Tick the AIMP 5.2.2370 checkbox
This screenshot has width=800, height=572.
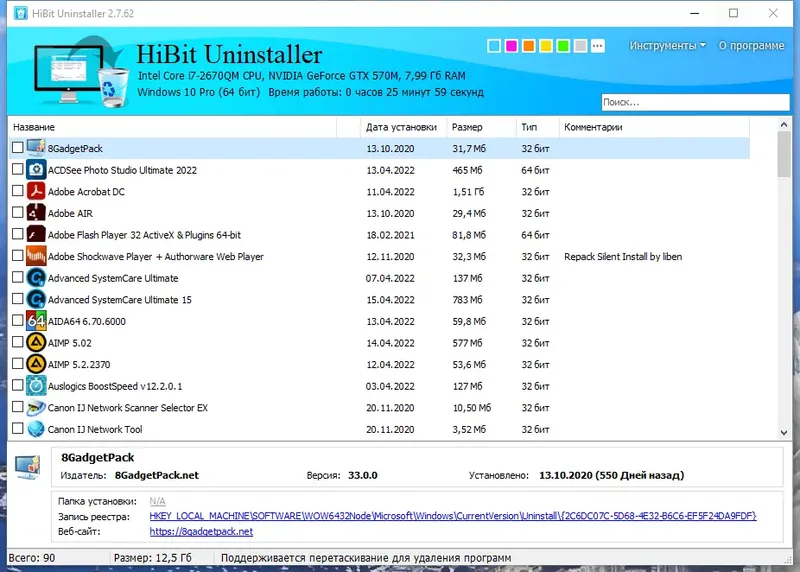17,363
